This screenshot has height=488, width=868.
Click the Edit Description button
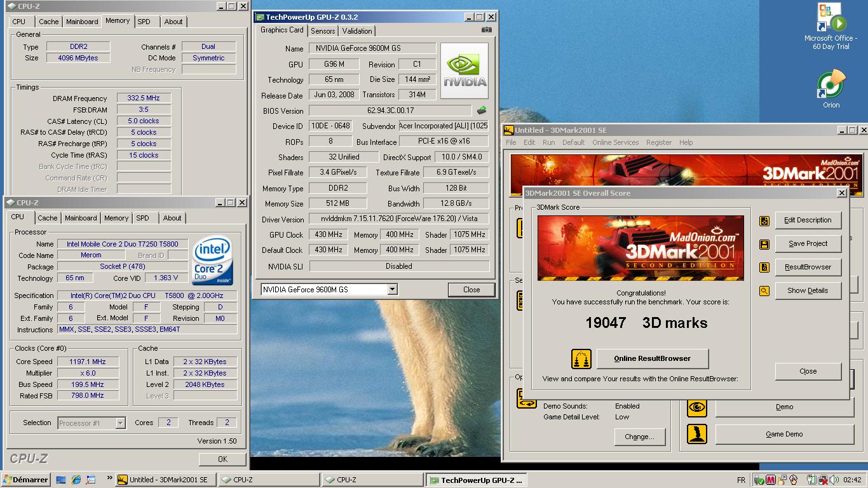808,220
